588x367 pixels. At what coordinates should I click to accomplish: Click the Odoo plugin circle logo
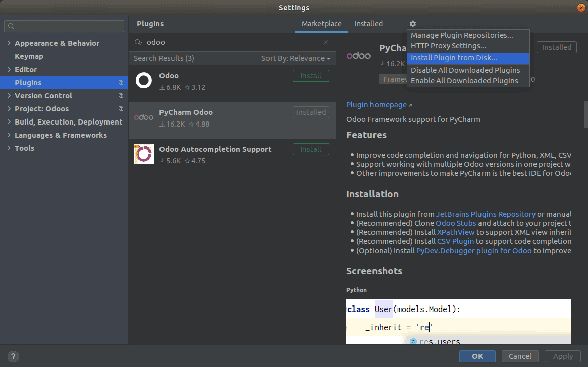click(144, 80)
